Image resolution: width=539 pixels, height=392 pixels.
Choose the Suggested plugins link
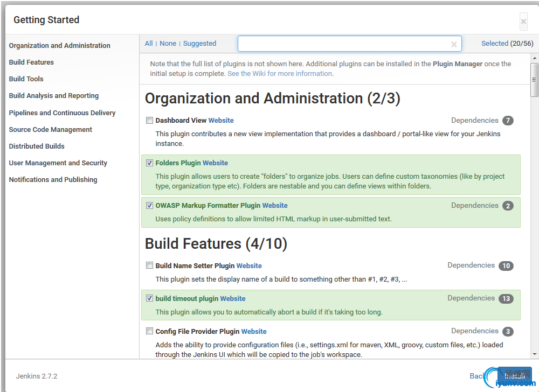pos(200,44)
